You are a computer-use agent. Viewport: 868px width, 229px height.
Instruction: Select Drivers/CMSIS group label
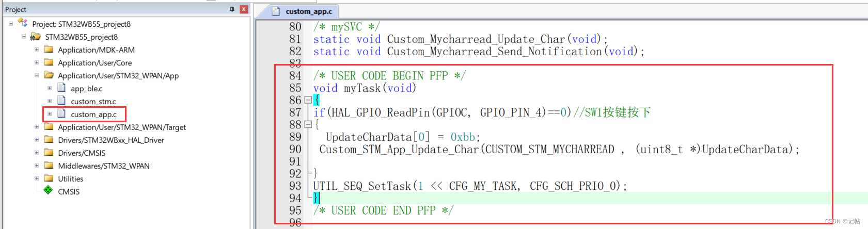tap(82, 153)
